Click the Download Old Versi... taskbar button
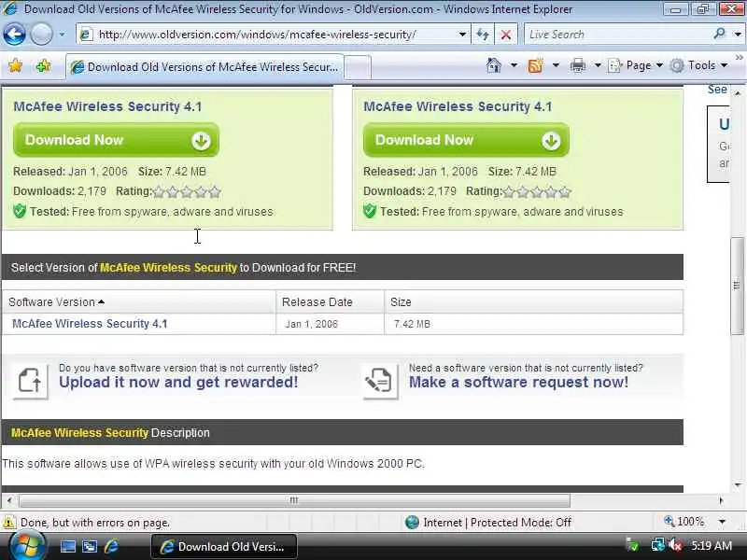The height and width of the screenshot is (560, 747). pyautogui.click(x=224, y=547)
